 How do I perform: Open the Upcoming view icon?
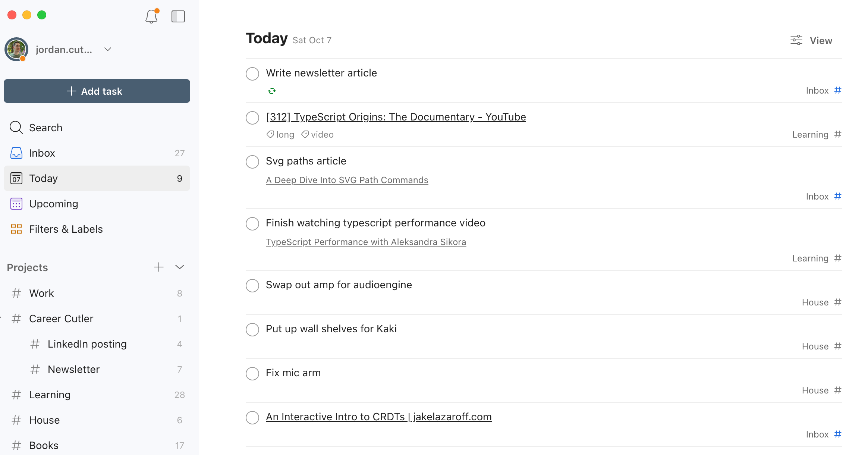click(16, 204)
